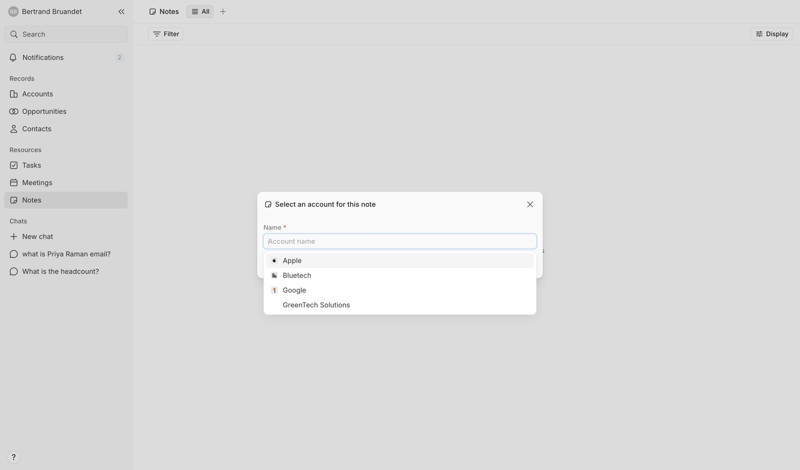Click the lines icon on the Filter button

157,34
